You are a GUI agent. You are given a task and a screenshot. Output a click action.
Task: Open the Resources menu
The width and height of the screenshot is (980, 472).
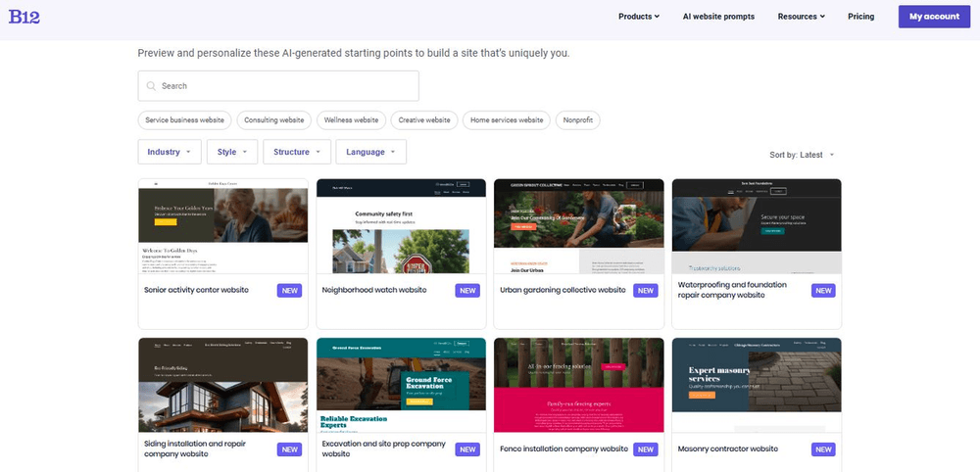click(801, 17)
